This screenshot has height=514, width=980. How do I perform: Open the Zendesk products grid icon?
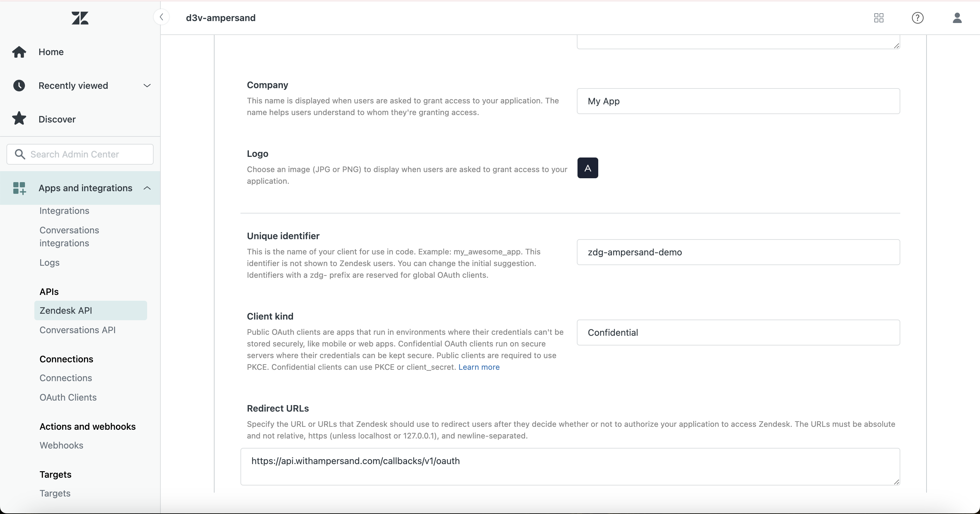pyautogui.click(x=879, y=18)
